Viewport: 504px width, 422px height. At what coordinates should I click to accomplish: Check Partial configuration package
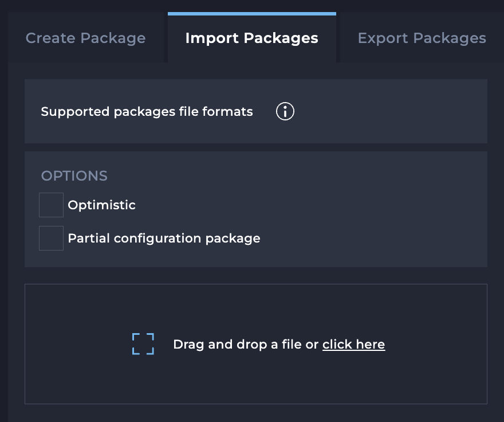coord(50,238)
